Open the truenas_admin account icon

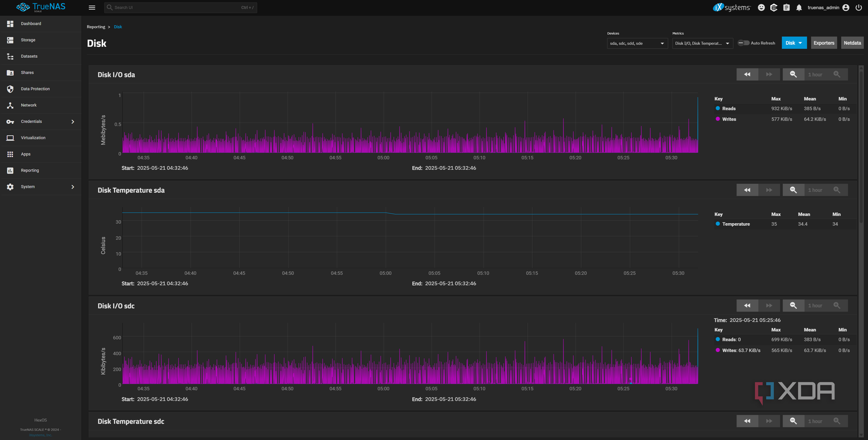[x=846, y=7]
